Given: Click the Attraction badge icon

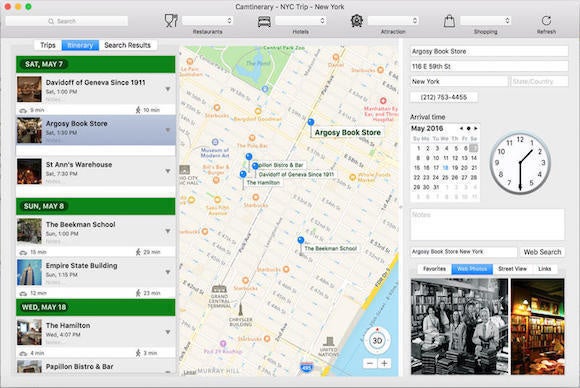Looking at the screenshot, I should (357, 21).
